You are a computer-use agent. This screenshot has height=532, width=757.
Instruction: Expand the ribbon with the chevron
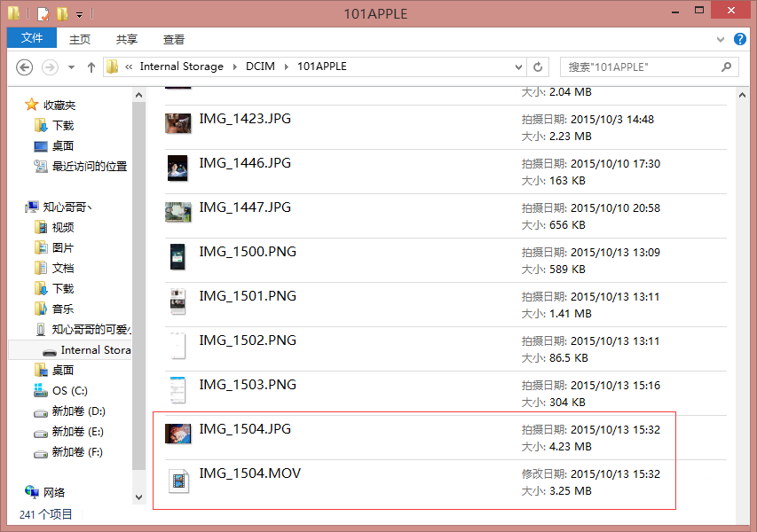click(721, 40)
